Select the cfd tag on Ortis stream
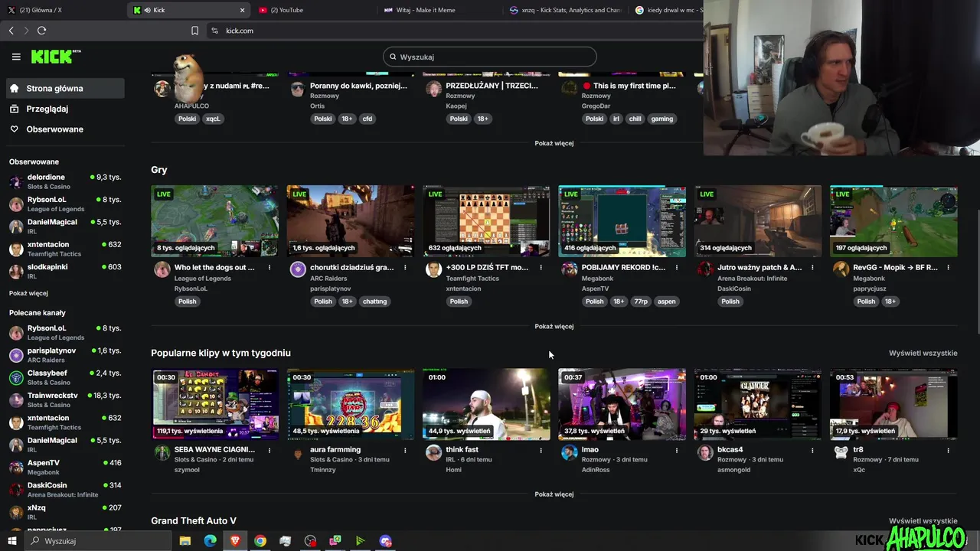The image size is (980, 551). pyautogui.click(x=367, y=119)
